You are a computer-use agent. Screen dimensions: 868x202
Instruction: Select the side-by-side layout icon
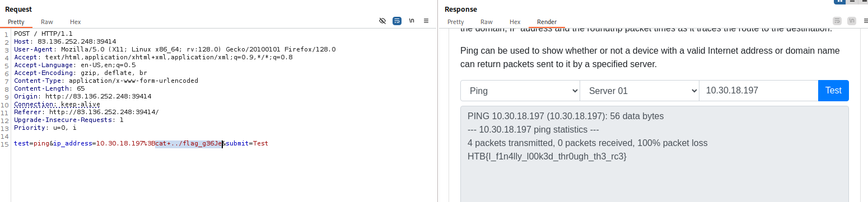[839, 2]
